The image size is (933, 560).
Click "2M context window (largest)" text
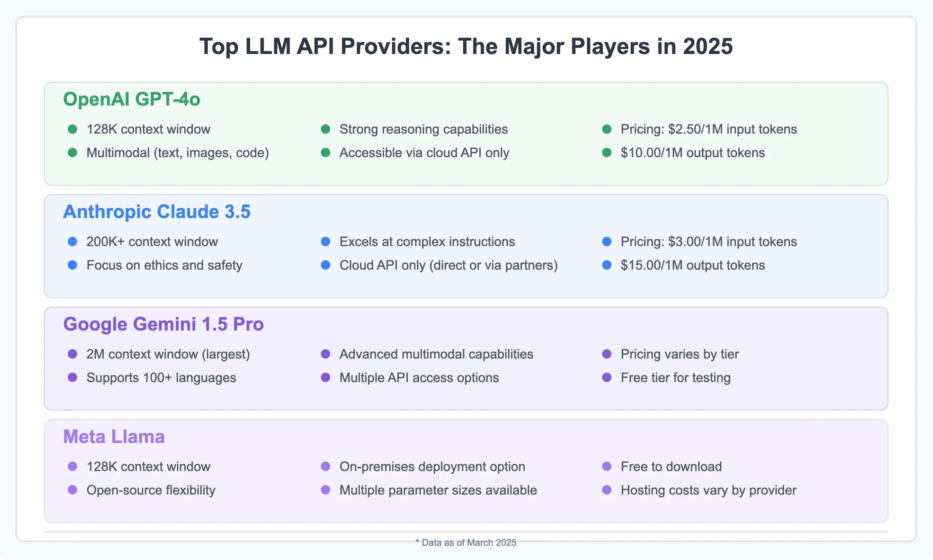click(168, 354)
